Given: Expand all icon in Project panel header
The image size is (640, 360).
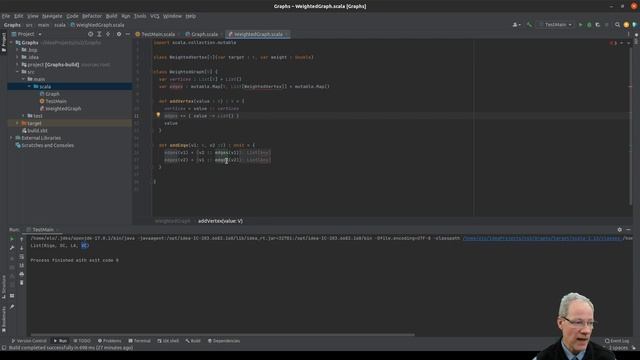Looking at the screenshot, I should coord(99,34).
